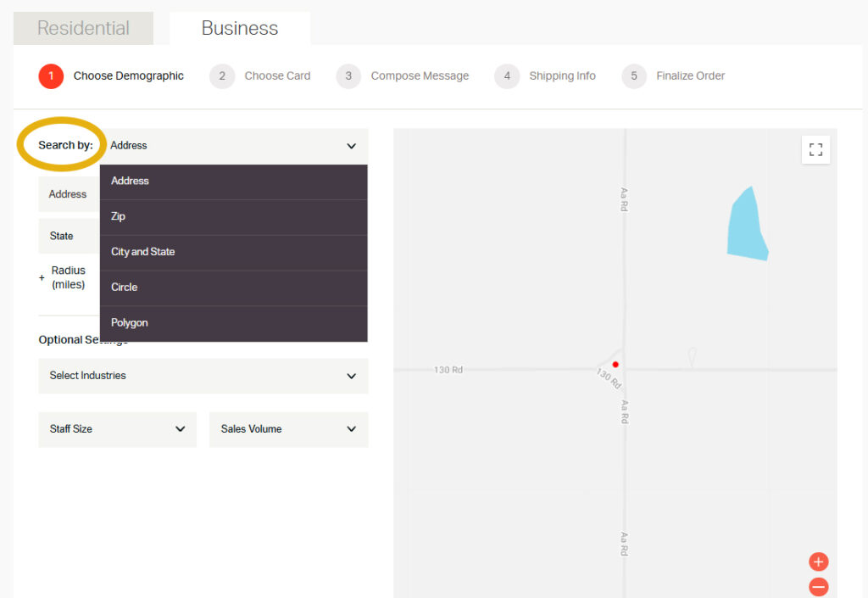Click the red location marker on map
Screen dimensions: 868x598
click(615, 365)
